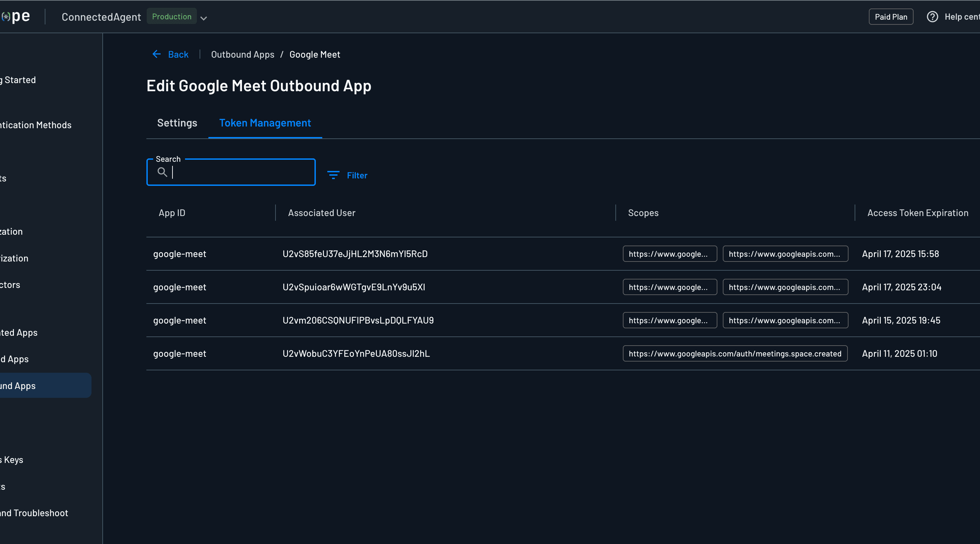Open Authentication Methods in the sidebar

pos(36,125)
